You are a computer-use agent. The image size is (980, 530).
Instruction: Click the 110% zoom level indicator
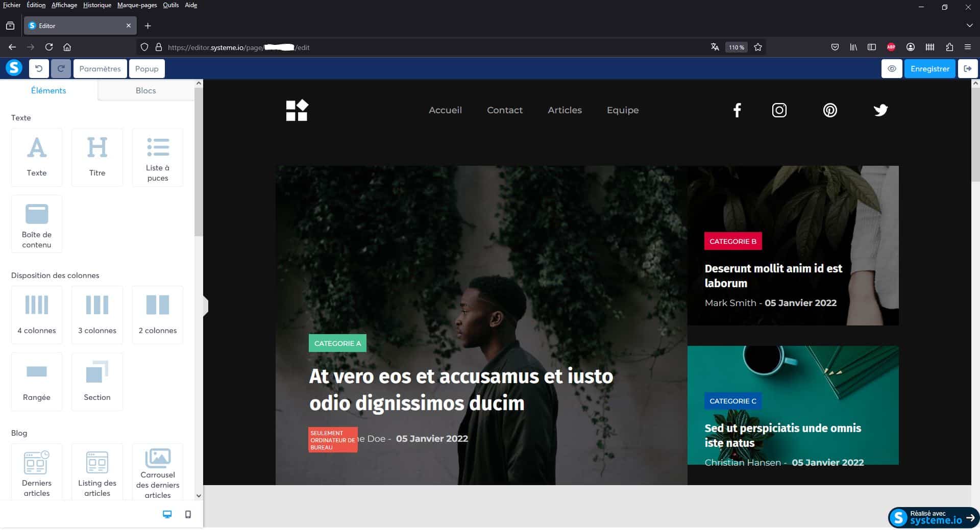pyautogui.click(x=736, y=47)
